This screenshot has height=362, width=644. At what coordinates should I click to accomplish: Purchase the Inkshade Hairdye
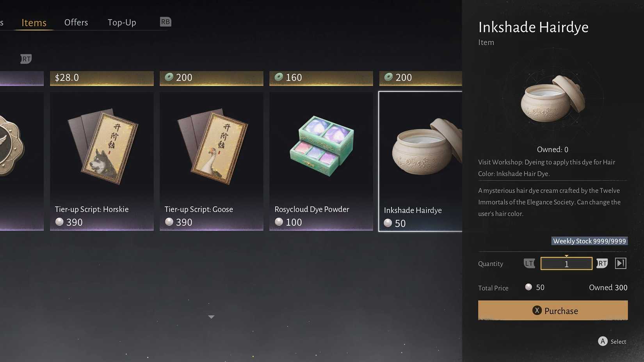553,311
